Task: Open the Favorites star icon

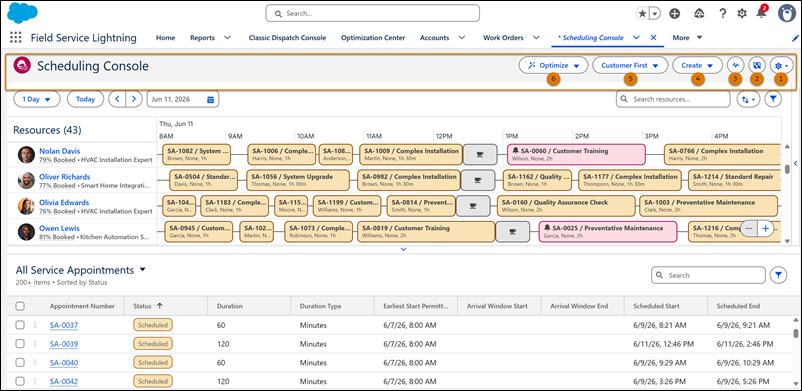Action: (x=642, y=14)
